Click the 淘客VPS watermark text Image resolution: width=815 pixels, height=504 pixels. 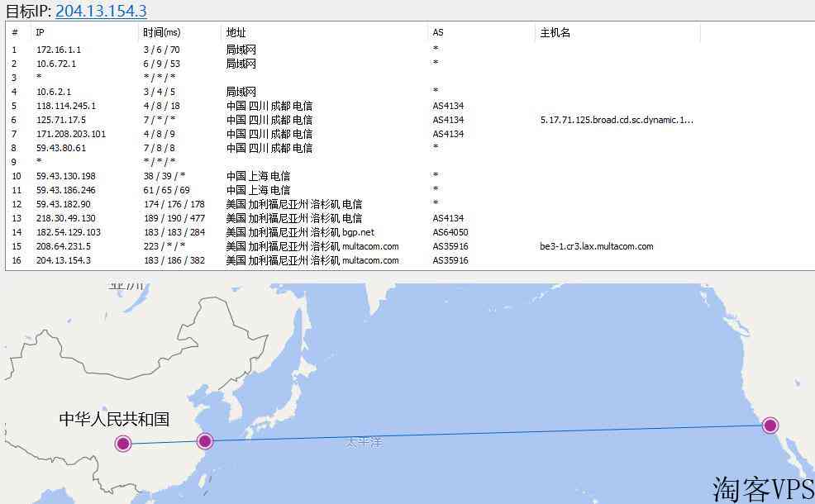click(762, 489)
